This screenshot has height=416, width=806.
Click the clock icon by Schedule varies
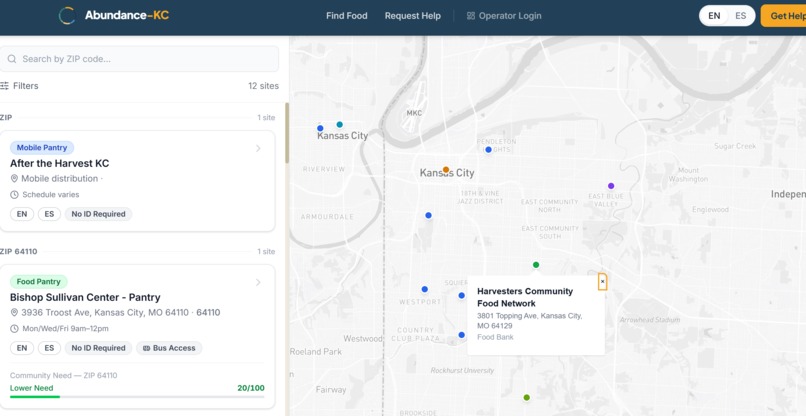[14, 195]
